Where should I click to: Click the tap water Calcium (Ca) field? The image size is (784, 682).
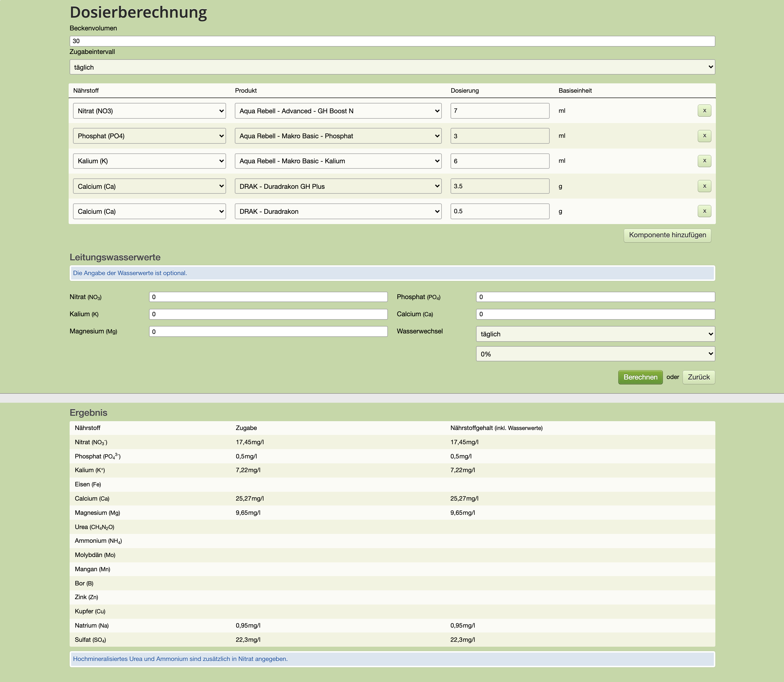(x=595, y=314)
